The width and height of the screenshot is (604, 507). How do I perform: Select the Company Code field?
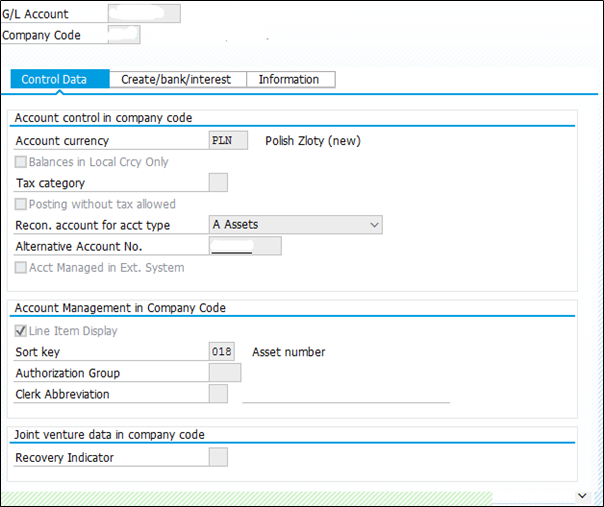click(124, 35)
